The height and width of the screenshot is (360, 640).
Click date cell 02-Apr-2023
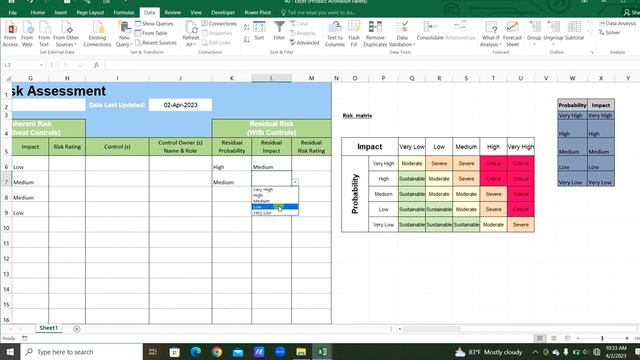tap(180, 105)
